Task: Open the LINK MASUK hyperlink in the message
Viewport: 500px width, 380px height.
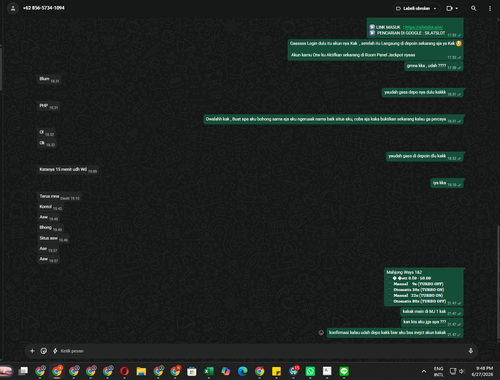Action: click(x=424, y=27)
